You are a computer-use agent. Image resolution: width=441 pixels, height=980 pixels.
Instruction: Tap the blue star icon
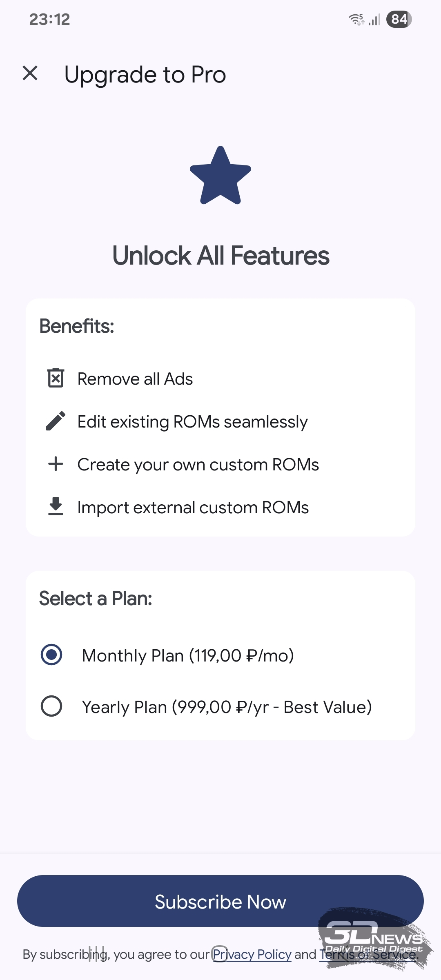(x=220, y=176)
